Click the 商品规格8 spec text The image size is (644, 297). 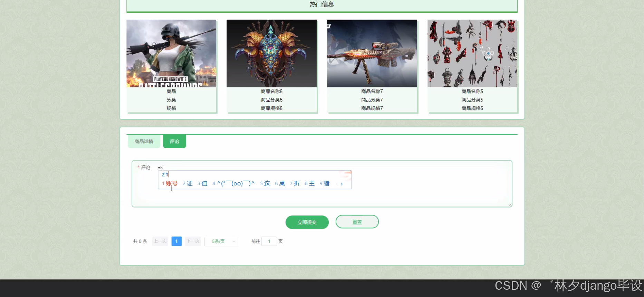[x=272, y=108]
